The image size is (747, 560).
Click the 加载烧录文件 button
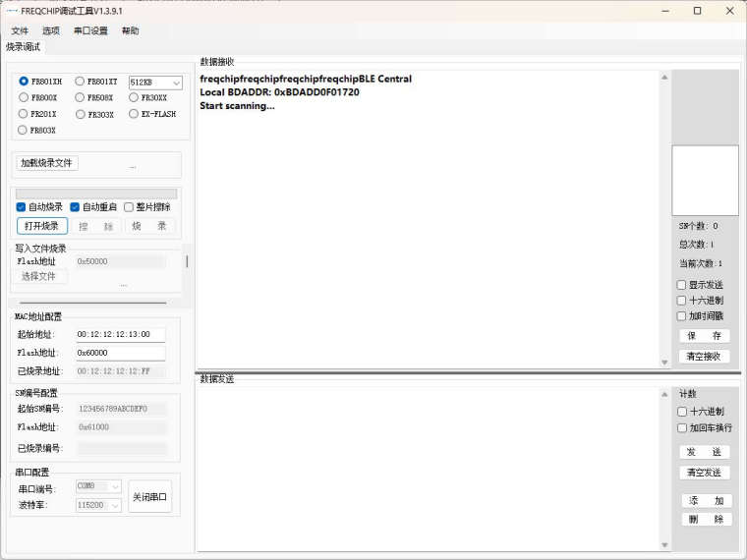click(x=47, y=163)
